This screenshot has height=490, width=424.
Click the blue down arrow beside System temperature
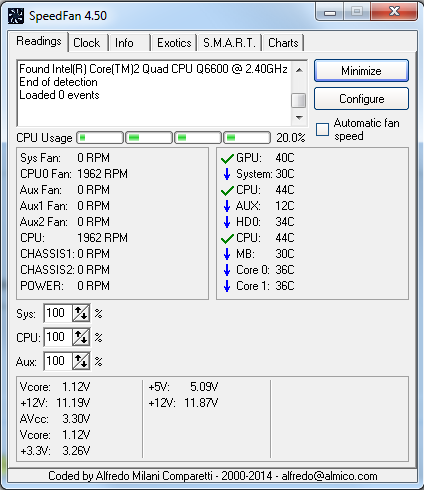click(x=227, y=174)
